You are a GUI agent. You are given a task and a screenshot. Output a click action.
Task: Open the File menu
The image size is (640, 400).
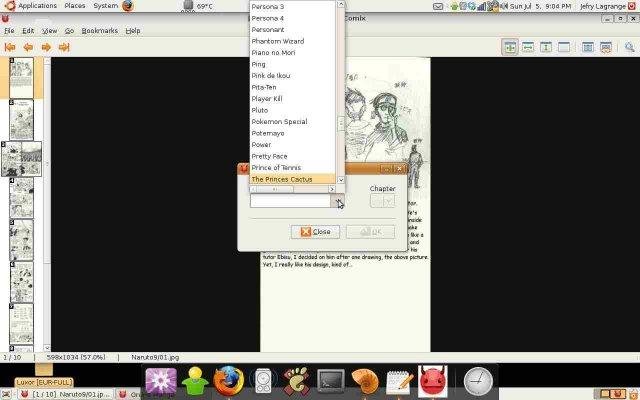9,31
